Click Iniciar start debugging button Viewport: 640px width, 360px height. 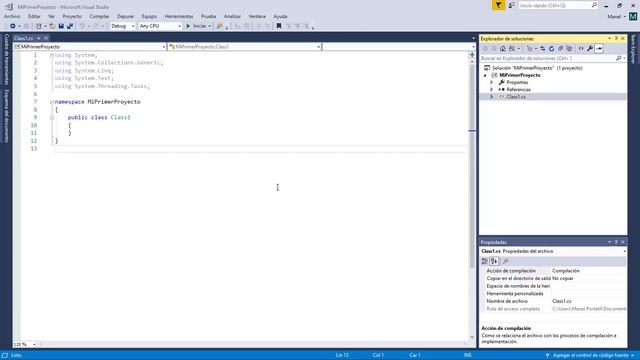(x=196, y=26)
